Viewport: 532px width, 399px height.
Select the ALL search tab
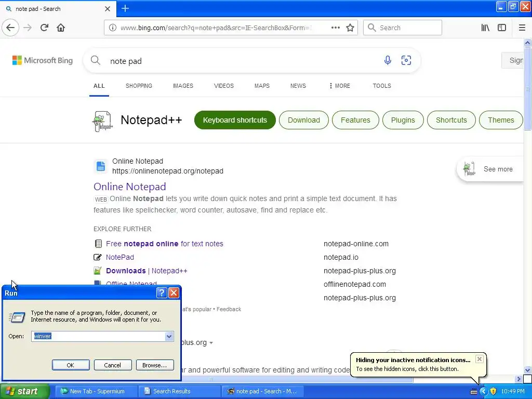click(99, 86)
